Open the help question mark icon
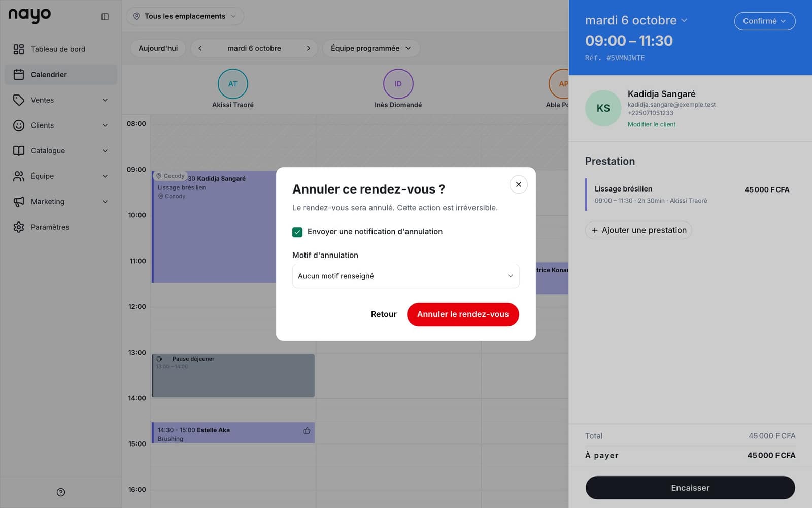812x508 pixels. click(x=61, y=492)
